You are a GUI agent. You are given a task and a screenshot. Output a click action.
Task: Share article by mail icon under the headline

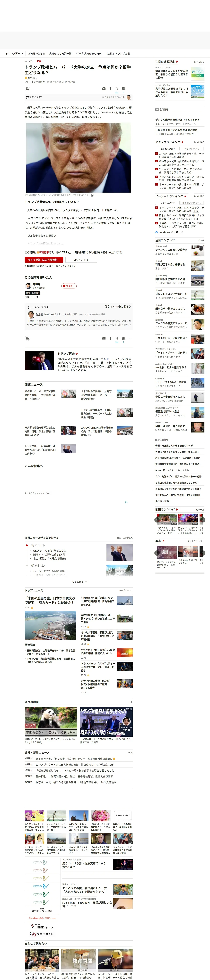(104, 89)
